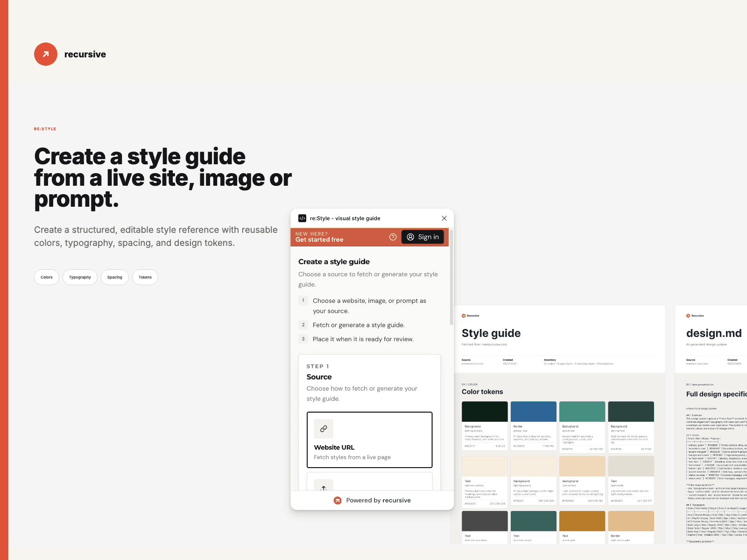Click the dark green Background color swatch

point(485,412)
